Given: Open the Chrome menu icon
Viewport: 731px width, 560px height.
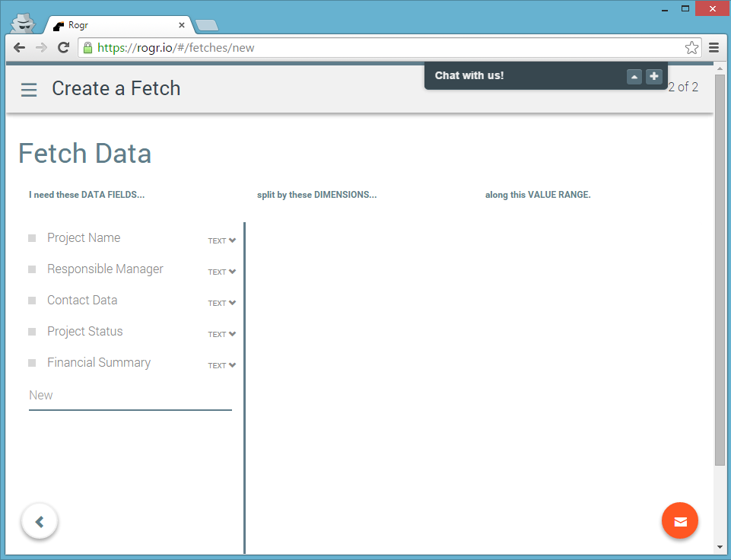Looking at the screenshot, I should point(714,47).
